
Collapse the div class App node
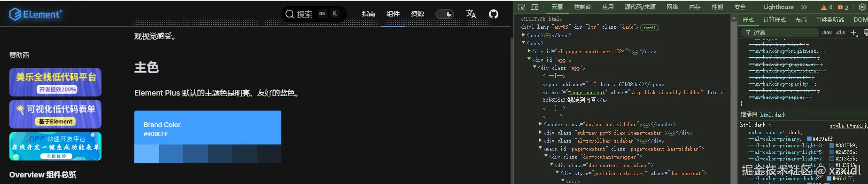(x=535, y=67)
